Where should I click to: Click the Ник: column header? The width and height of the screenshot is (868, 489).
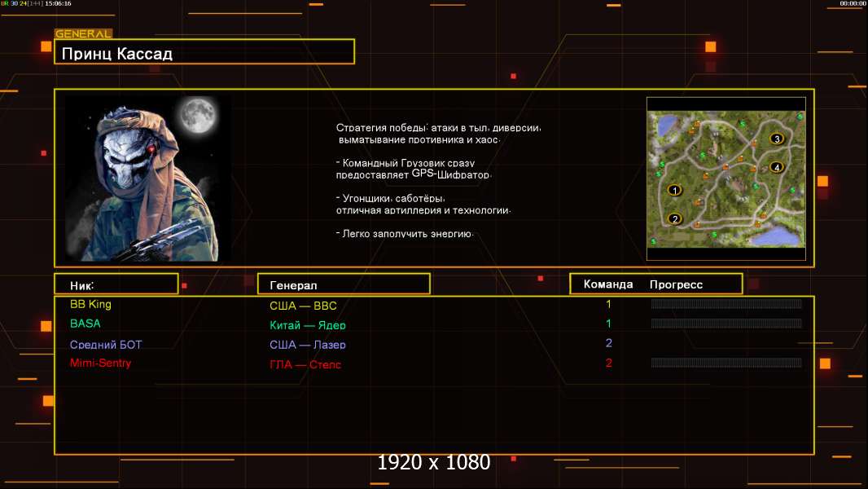(116, 284)
